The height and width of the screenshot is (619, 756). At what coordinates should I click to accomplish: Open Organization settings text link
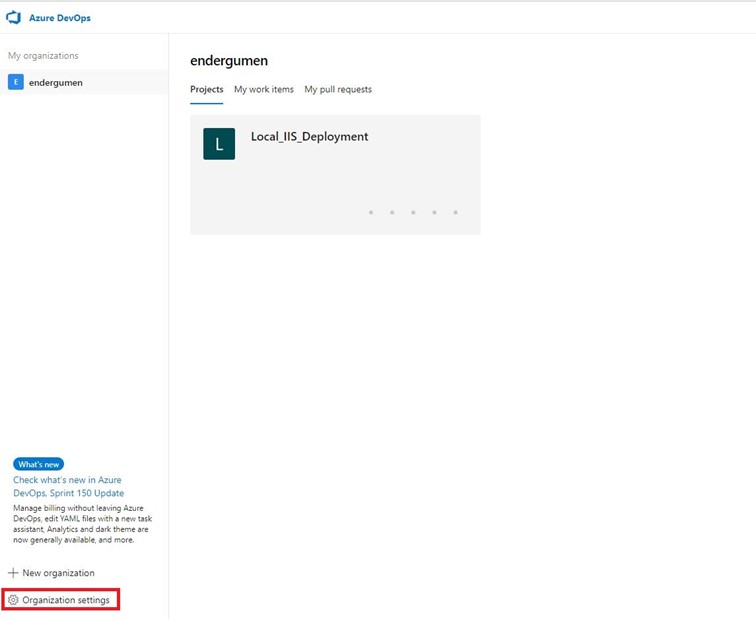[x=66, y=600]
